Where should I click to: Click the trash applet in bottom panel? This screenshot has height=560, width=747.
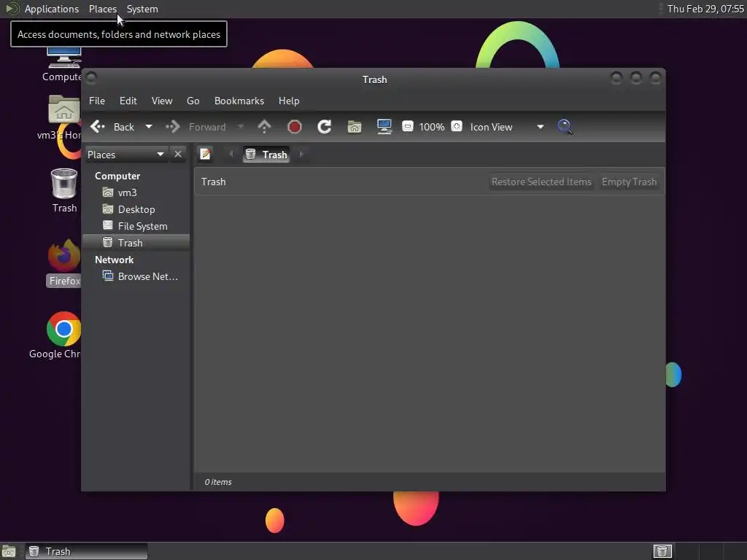point(662,551)
